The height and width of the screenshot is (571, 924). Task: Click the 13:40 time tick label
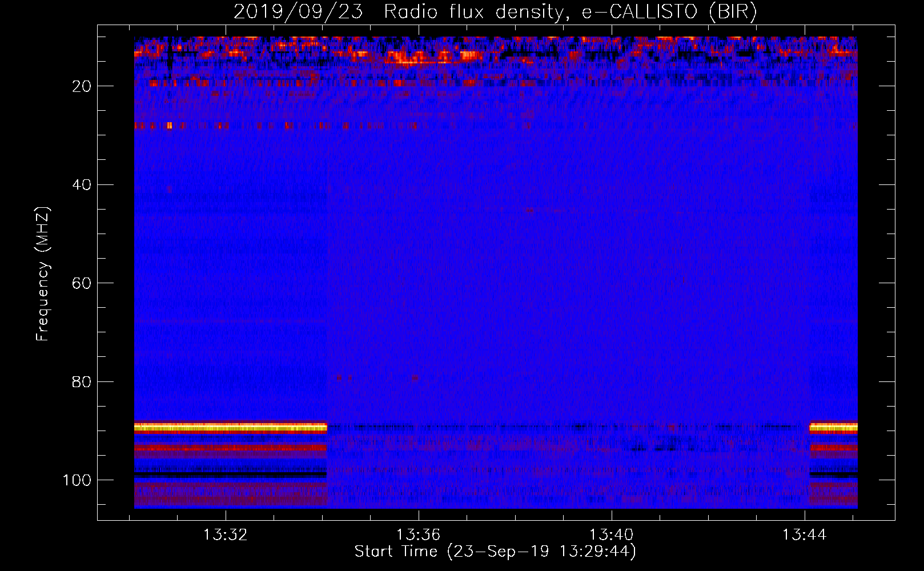[612, 534]
